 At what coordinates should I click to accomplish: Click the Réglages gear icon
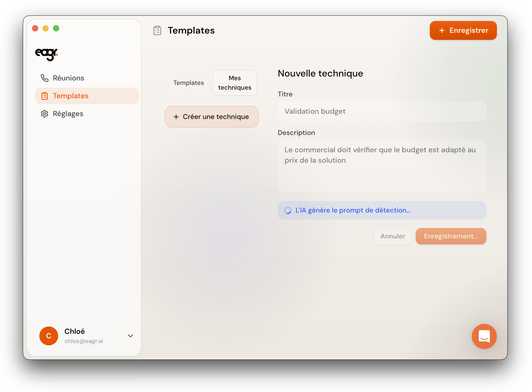[x=44, y=114]
